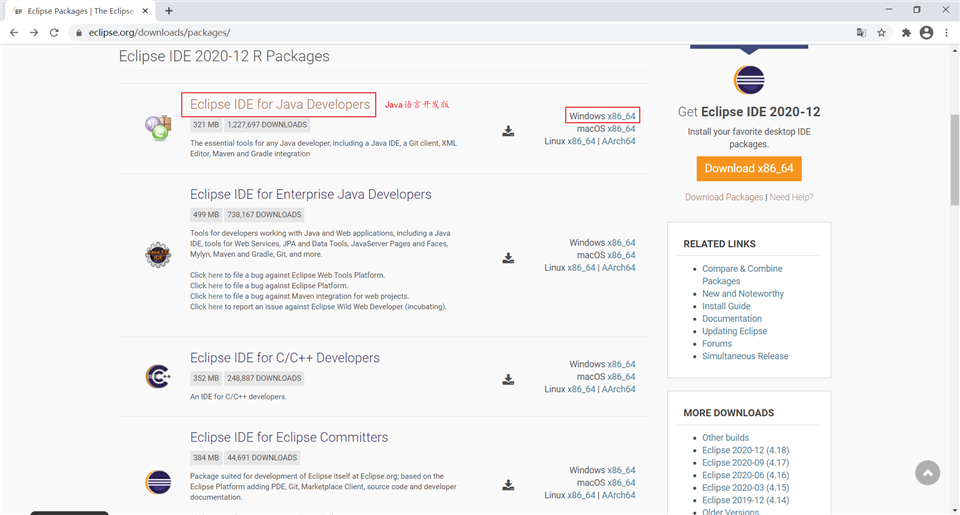The height and width of the screenshot is (515, 960).
Task: Open Eclipse IDE for C/C++ Developers
Action: (x=285, y=358)
